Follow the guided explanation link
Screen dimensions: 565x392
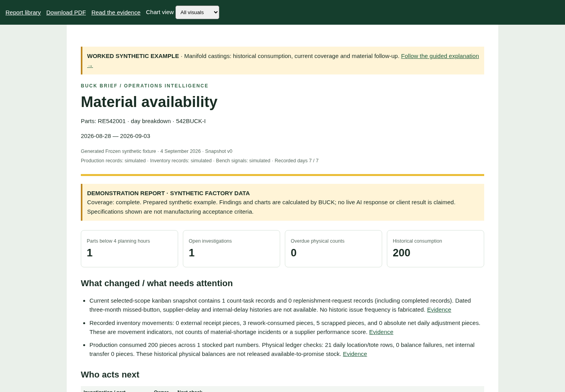440,56
